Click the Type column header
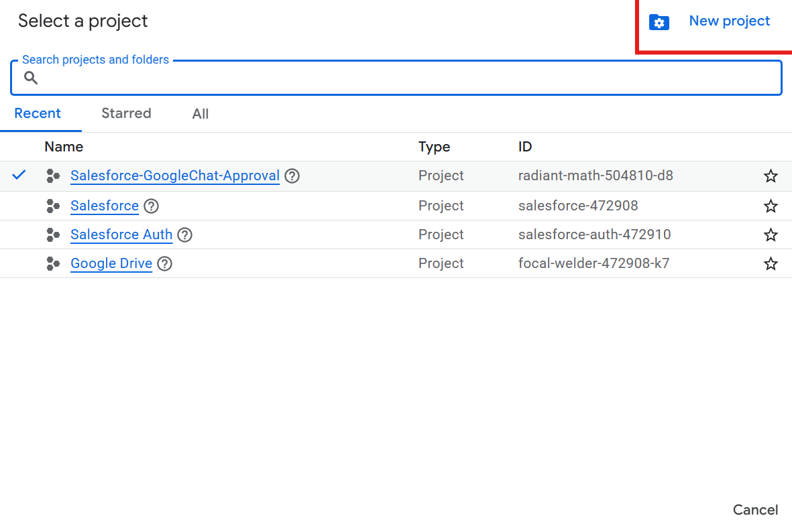The image size is (792, 532). coord(434,147)
